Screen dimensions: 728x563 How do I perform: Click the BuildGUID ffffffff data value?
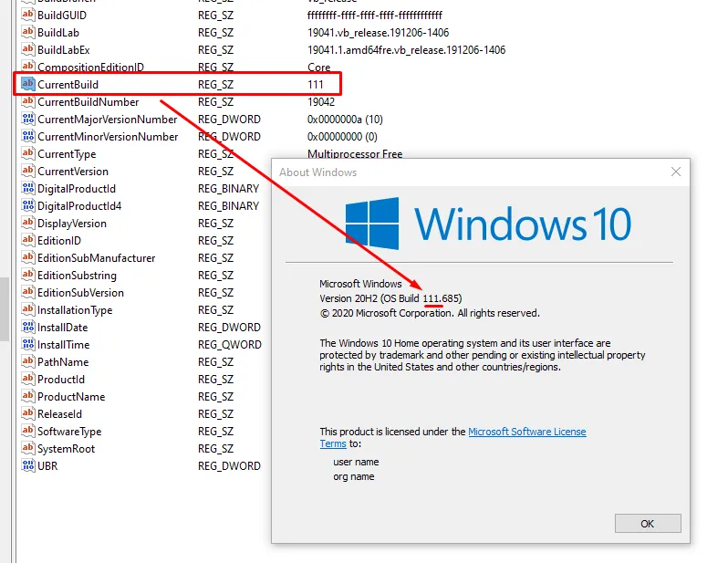click(x=375, y=16)
